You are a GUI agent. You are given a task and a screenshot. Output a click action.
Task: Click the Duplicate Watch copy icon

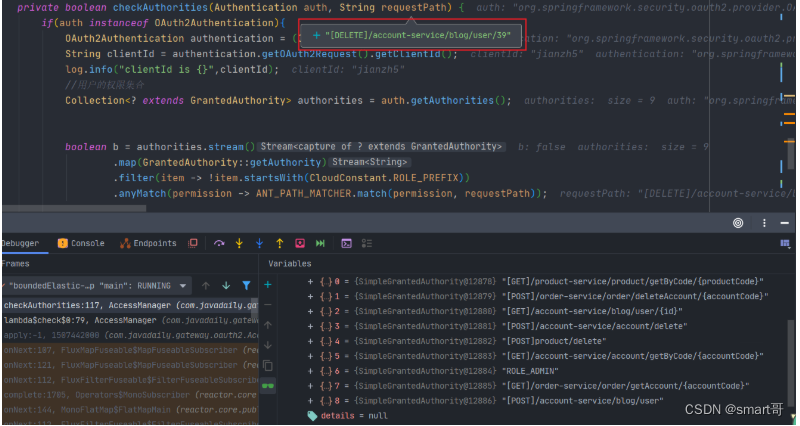pos(268,365)
